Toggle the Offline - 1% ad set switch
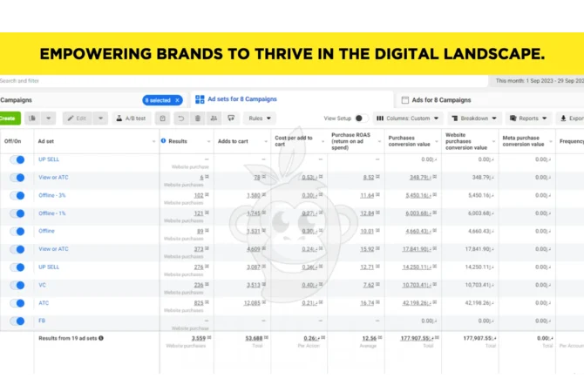Image resolution: width=584 pixels, height=392 pixels. click(x=17, y=213)
